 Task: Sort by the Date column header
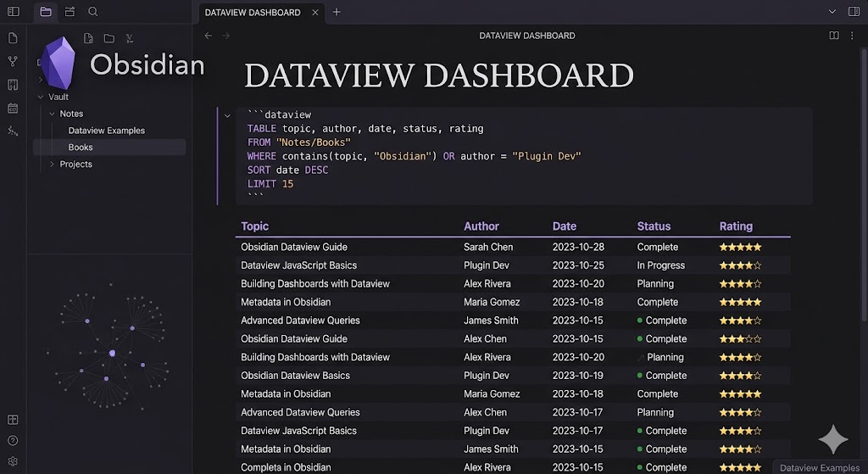click(x=564, y=226)
